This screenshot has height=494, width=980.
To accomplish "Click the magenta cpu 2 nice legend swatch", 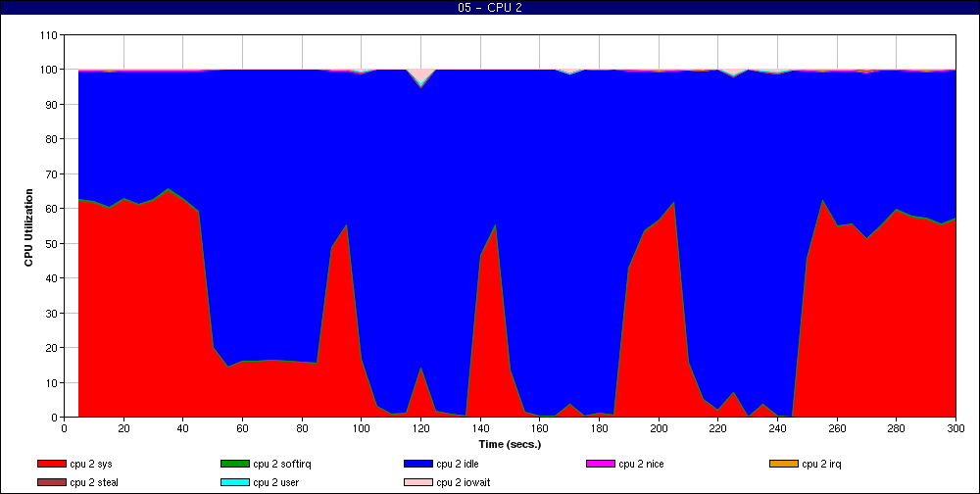I will (x=601, y=464).
